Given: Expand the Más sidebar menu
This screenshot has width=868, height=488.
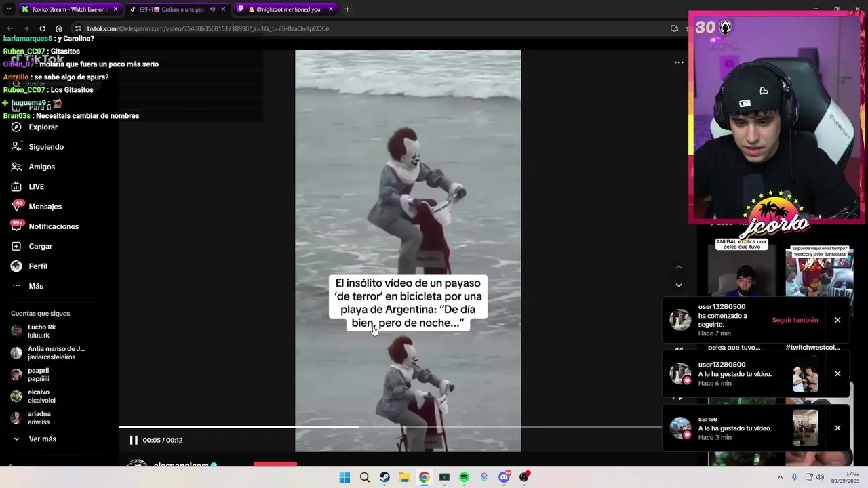Looking at the screenshot, I should click(35, 286).
